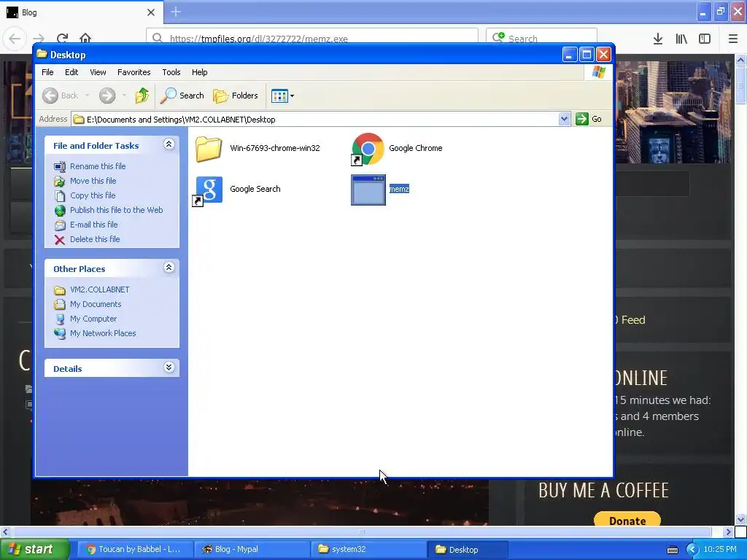Screen dimensions: 747x560
Task: Open the Favorites menu
Action: (134, 72)
